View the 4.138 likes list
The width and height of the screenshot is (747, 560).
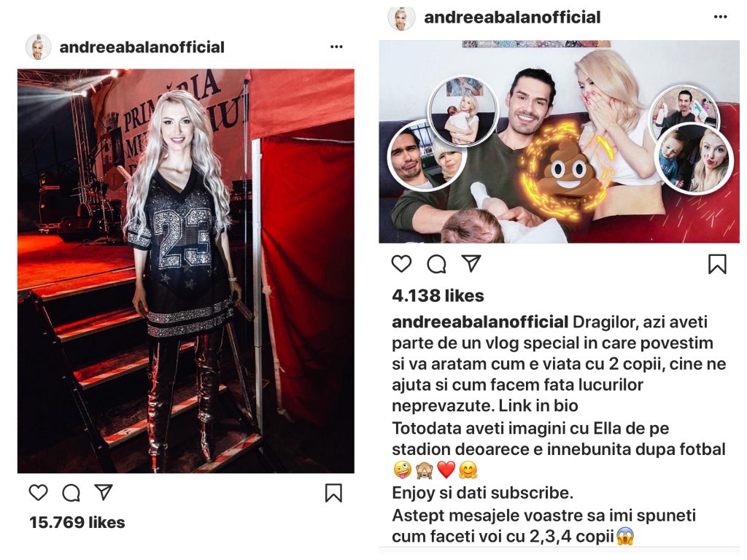point(438,296)
